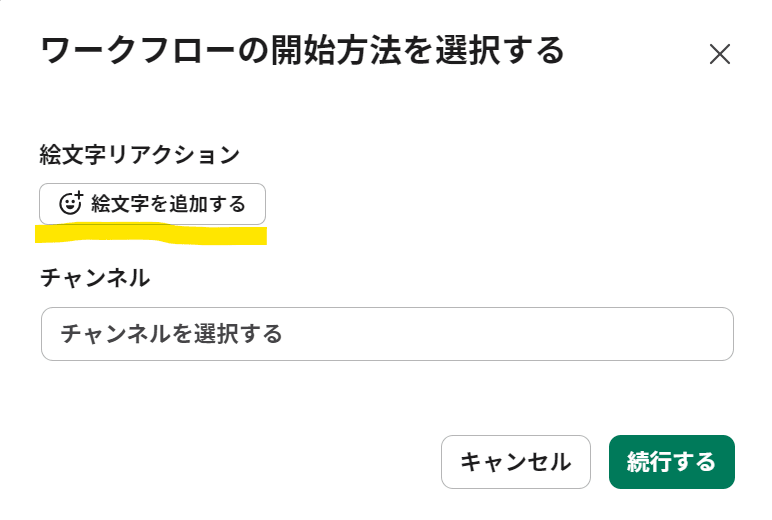This screenshot has width=772, height=520.
Task: Add an emoji reaction trigger
Action: [153, 204]
